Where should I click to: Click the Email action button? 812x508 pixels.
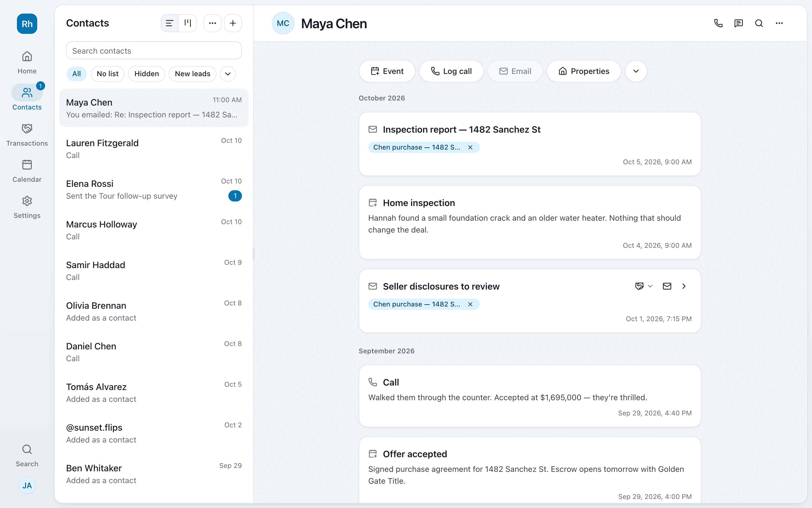coord(515,71)
